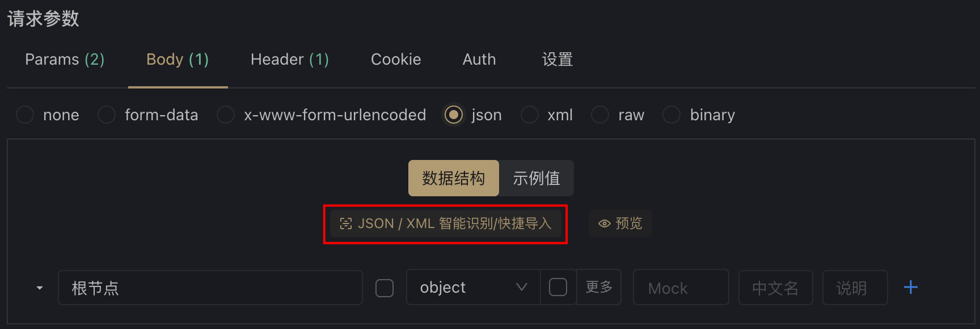Select the raw radio option
This screenshot has width=980, height=329.
600,115
